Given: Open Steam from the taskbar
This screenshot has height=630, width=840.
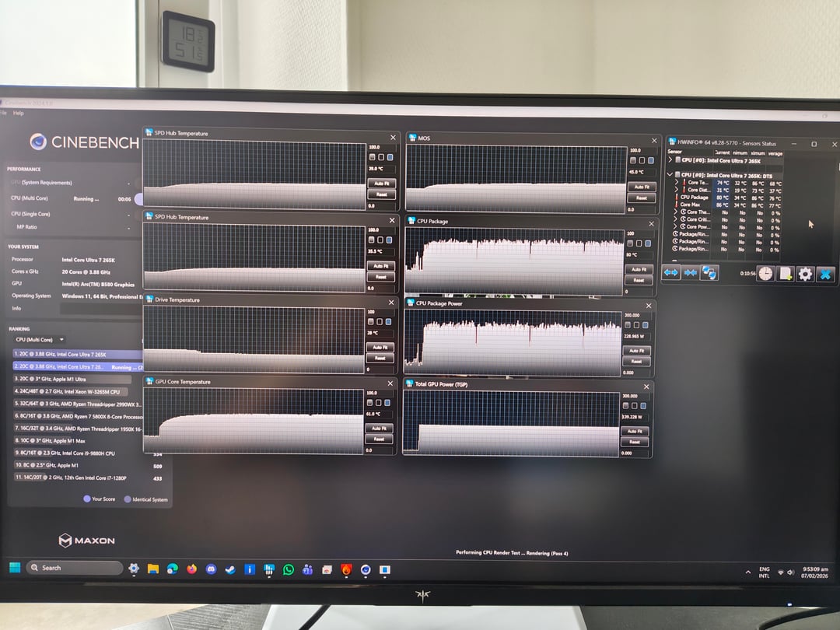Looking at the screenshot, I should (x=229, y=569).
